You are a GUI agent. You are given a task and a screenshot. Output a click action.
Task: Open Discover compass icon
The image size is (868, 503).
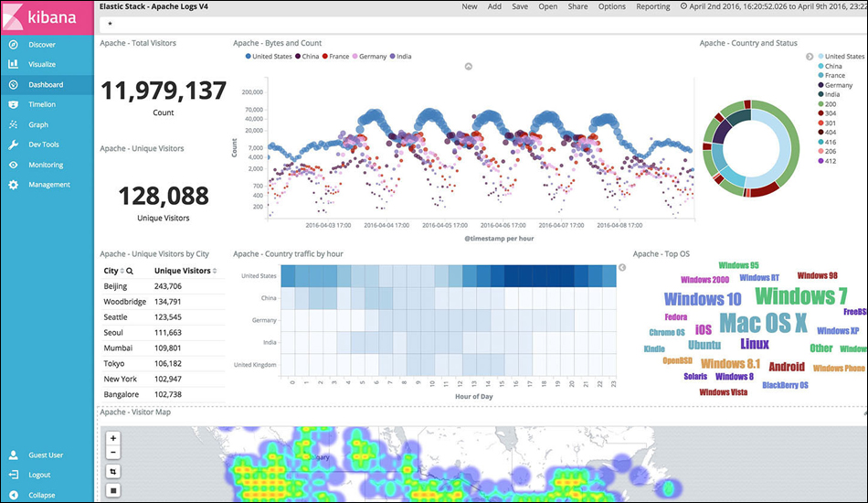[x=14, y=44]
